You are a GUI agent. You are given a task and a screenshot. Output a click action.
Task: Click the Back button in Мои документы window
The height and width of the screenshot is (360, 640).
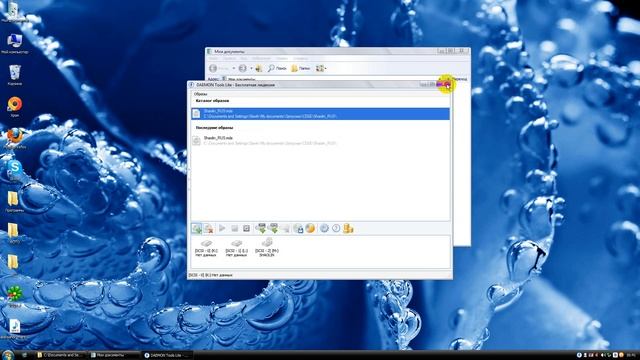click(x=219, y=69)
